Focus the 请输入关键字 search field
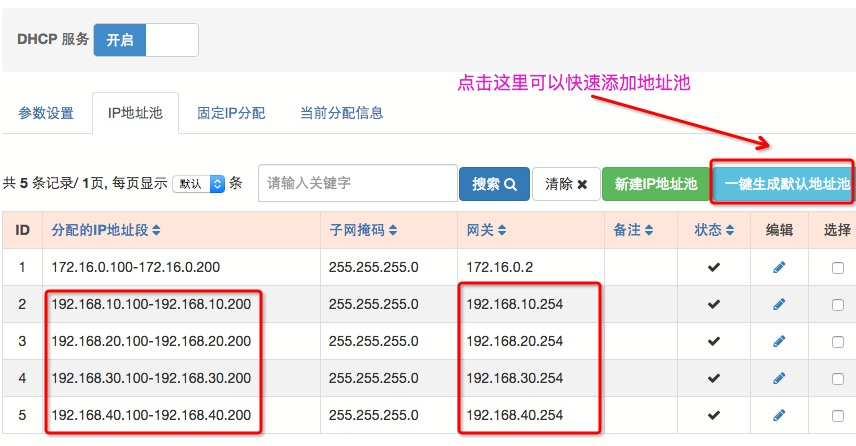This screenshot has width=856, height=446. coord(357,184)
